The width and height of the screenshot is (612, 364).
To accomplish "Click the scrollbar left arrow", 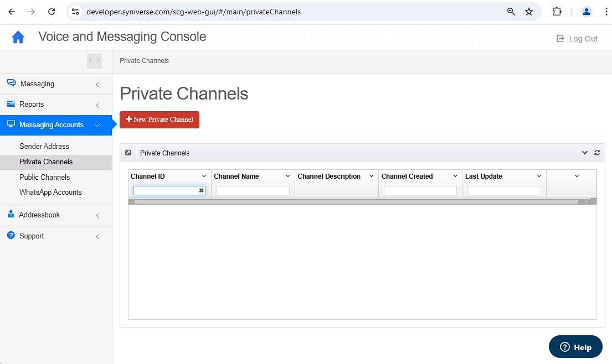I will point(131,201).
